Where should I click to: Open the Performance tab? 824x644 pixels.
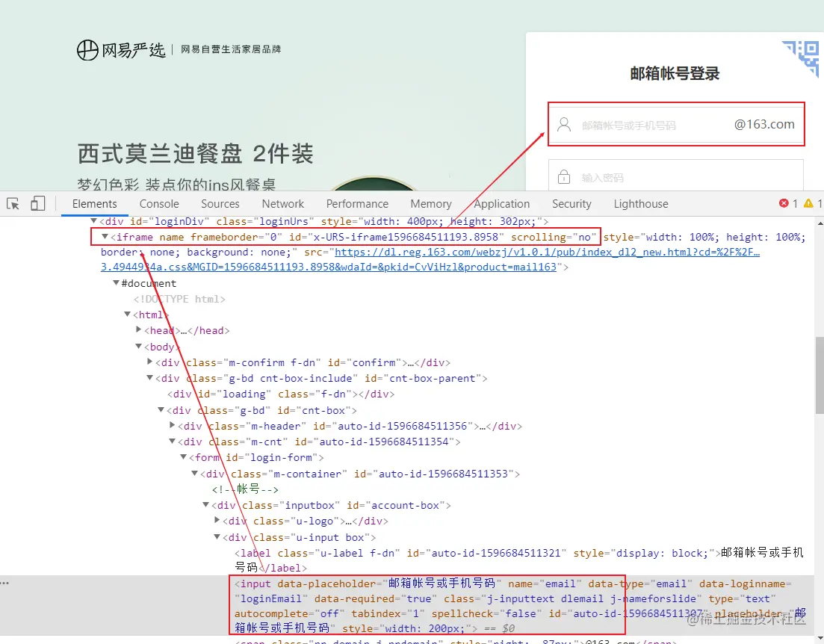357,204
